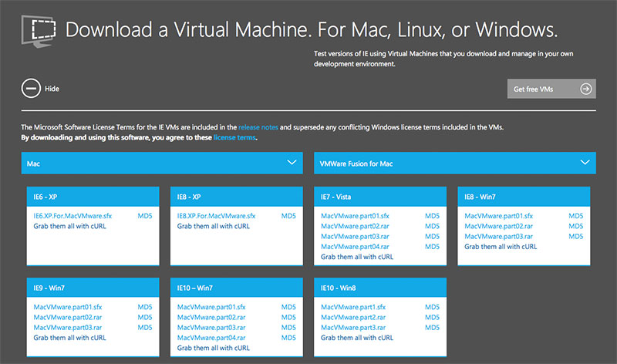Click the IE10 – Win7 card header

237,288
